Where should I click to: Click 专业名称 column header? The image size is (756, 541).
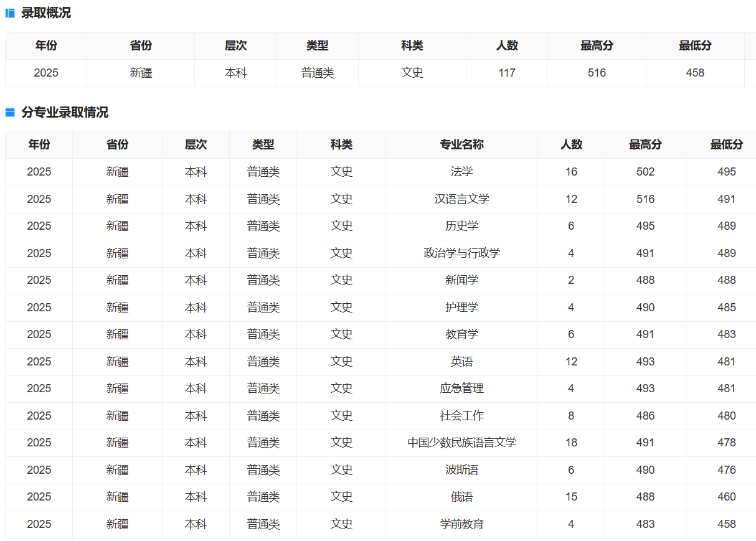[x=461, y=144]
